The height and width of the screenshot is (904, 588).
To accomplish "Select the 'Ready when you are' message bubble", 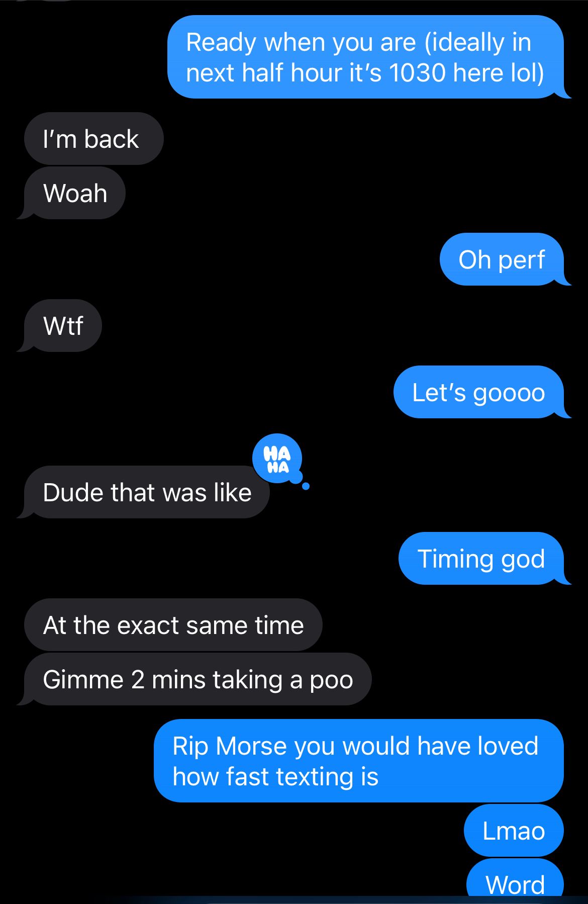I will click(366, 57).
